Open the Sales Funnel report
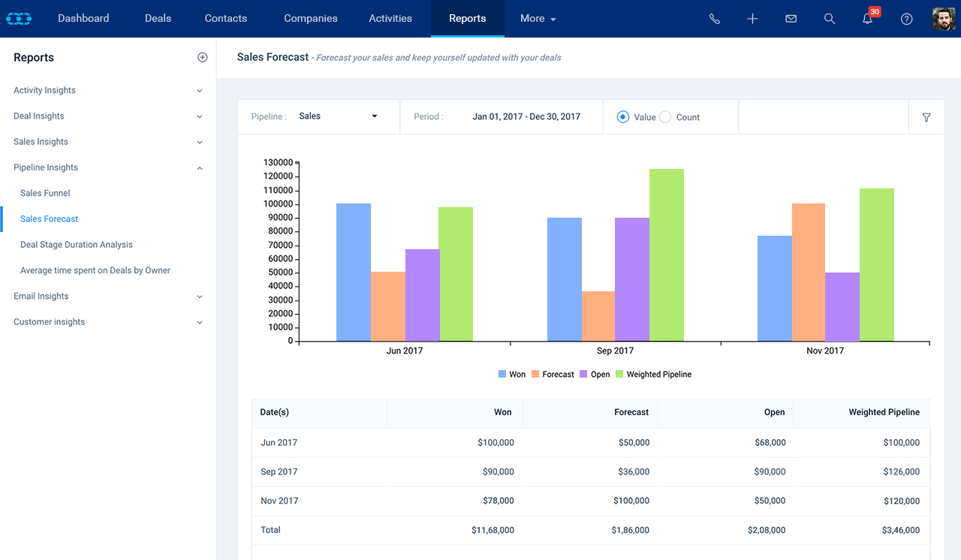Screen dimensions: 961x560 click(x=45, y=193)
